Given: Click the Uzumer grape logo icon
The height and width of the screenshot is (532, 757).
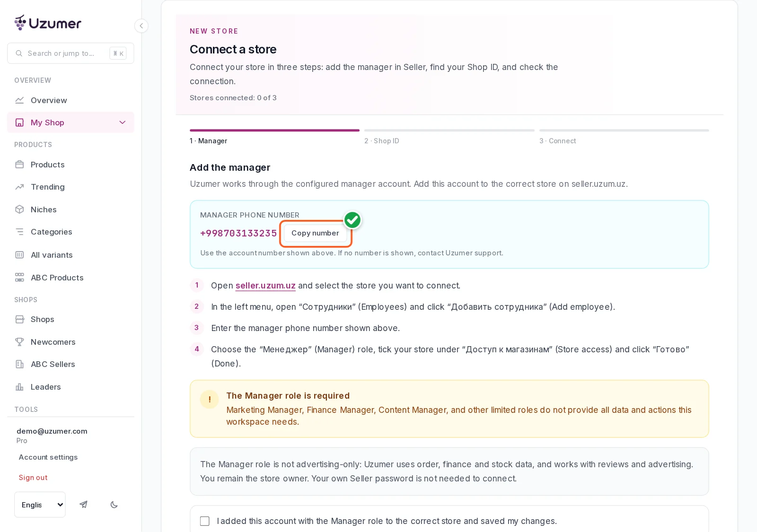Looking at the screenshot, I should pos(20,23).
